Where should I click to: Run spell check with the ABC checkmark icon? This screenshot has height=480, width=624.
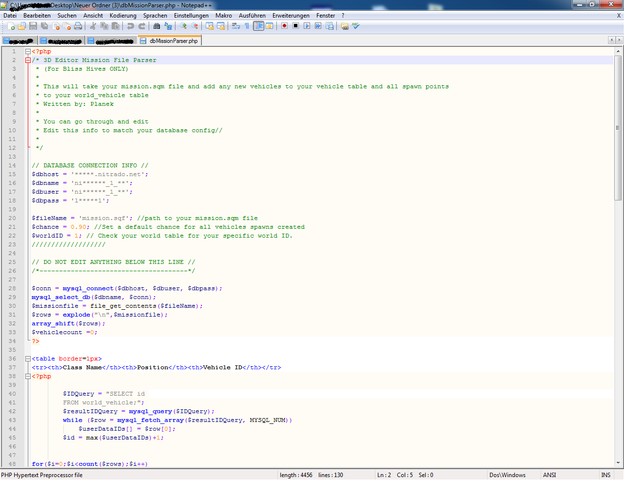click(356, 26)
